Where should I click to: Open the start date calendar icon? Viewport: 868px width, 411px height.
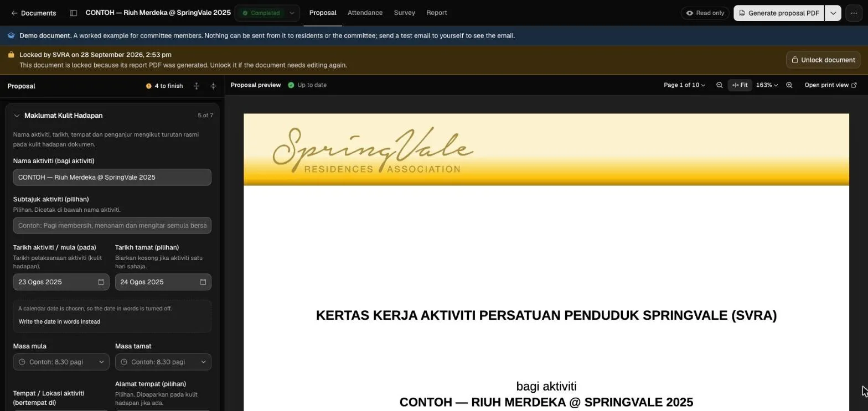[x=101, y=282]
